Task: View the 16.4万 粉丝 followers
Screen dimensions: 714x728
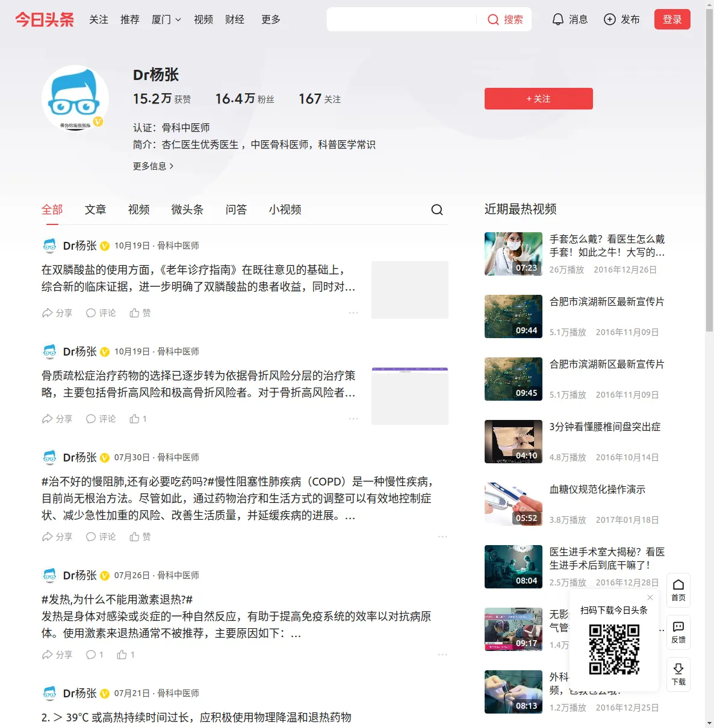Action: click(245, 99)
